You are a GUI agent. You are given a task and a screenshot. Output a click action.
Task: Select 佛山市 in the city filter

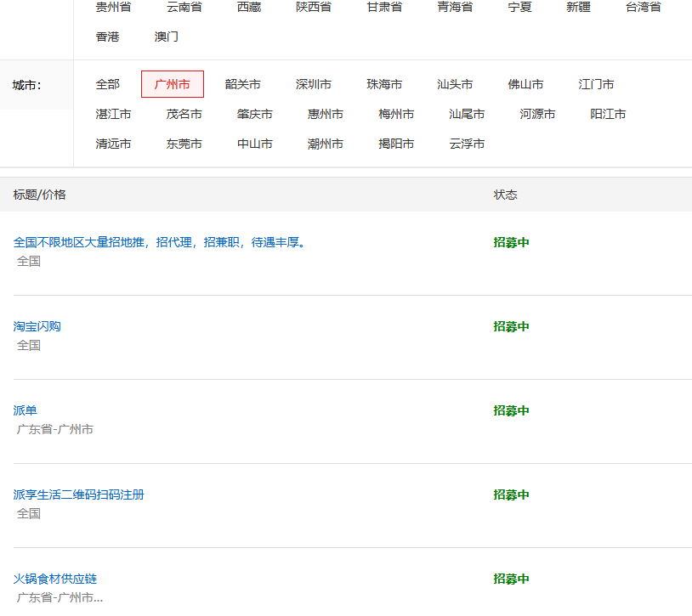(525, 84)
